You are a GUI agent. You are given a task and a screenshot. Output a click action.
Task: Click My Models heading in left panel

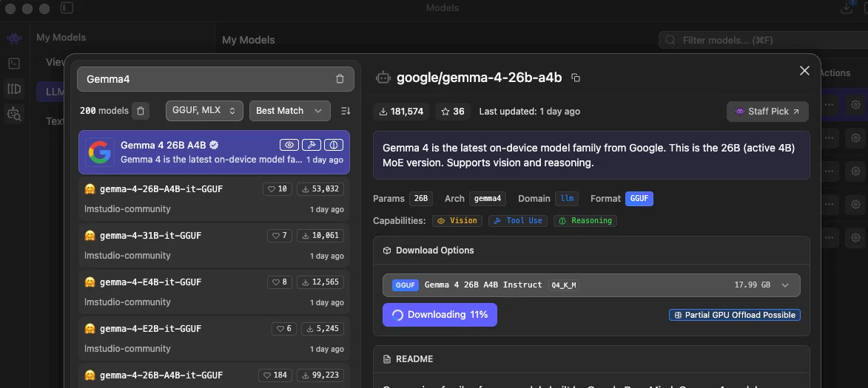tap(61, 38)
